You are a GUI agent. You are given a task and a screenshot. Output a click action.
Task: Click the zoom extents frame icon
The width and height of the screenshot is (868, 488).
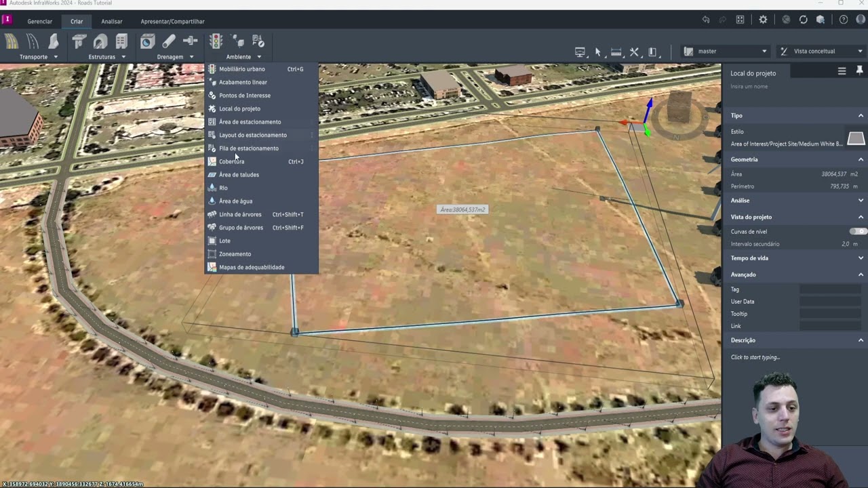coord(741,20)
